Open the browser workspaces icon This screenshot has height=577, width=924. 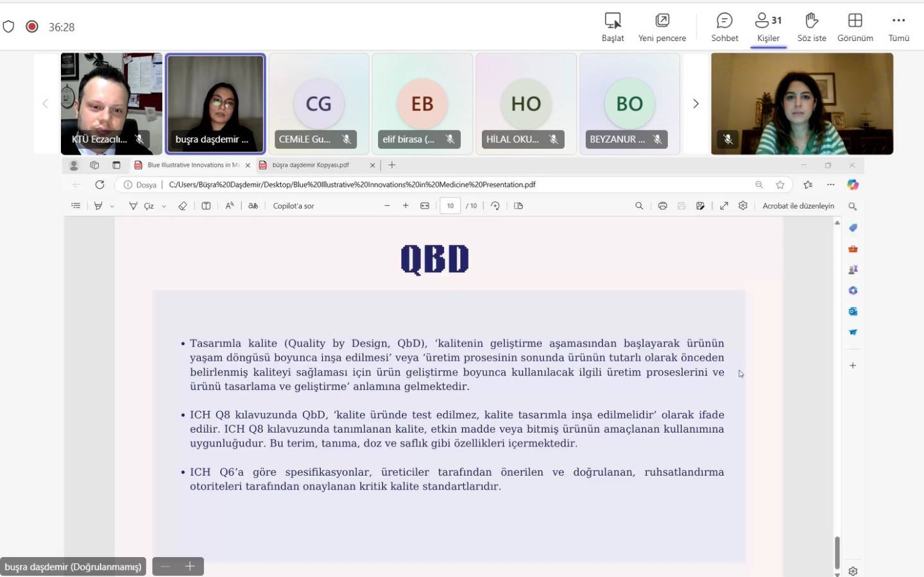(94, 165)
